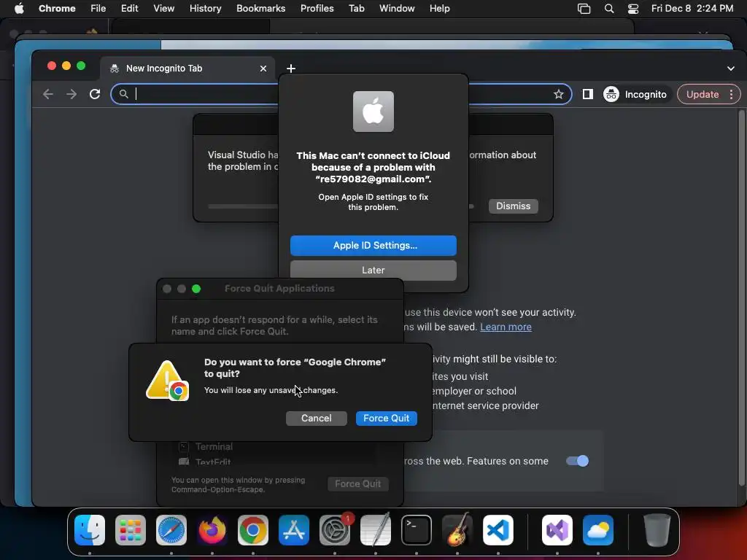Open Visual Studio from the dock
The width and height of the screenshot is (747, 560).
tap(557, 530)
